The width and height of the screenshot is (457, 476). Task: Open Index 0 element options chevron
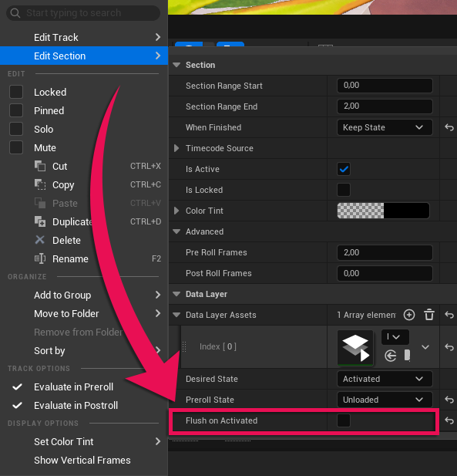click(x=425, y=347)
